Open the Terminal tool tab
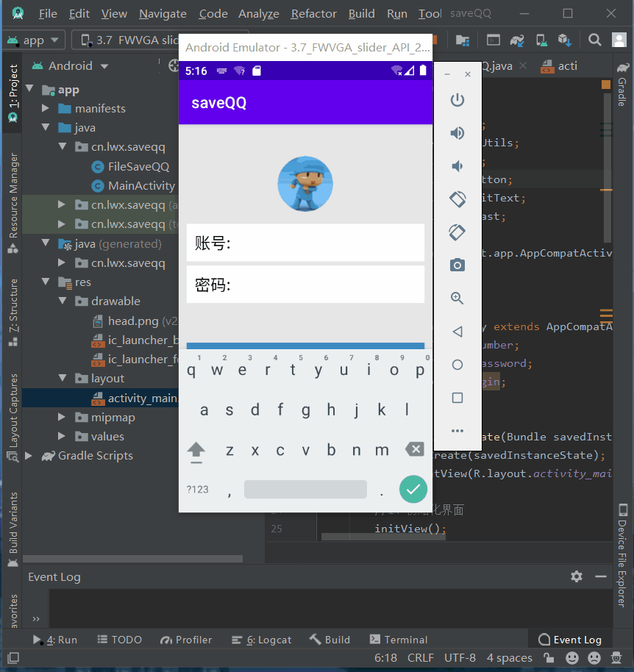Screen dimensions: 634x672 [399, 640]
